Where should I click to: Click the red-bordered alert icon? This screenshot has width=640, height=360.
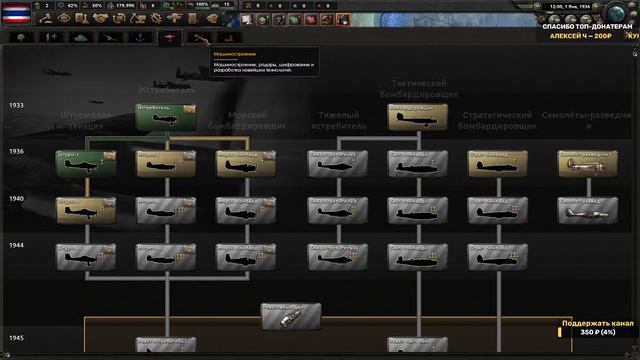coord(343,19)
